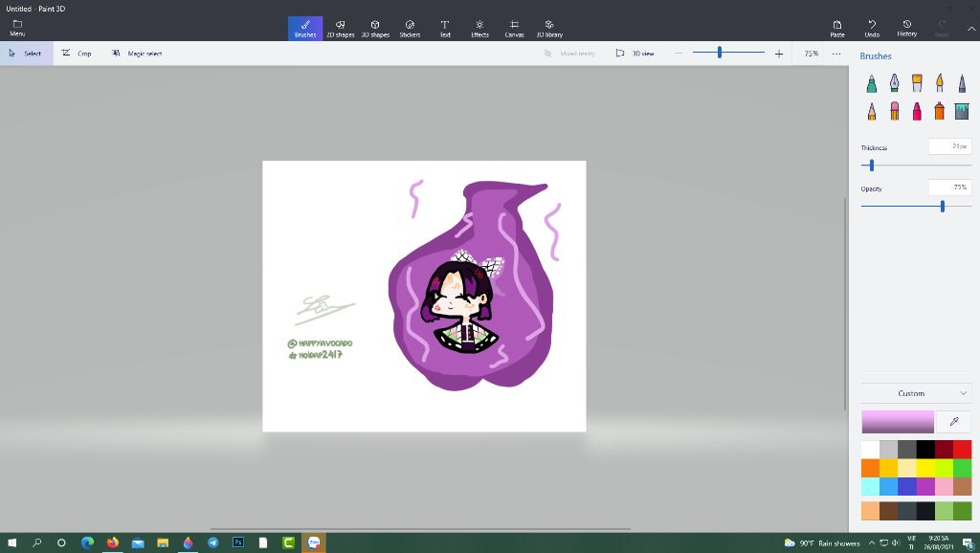Open Telegram from the taskbar
Screen dimensions: 980x553
pos(213,542)
